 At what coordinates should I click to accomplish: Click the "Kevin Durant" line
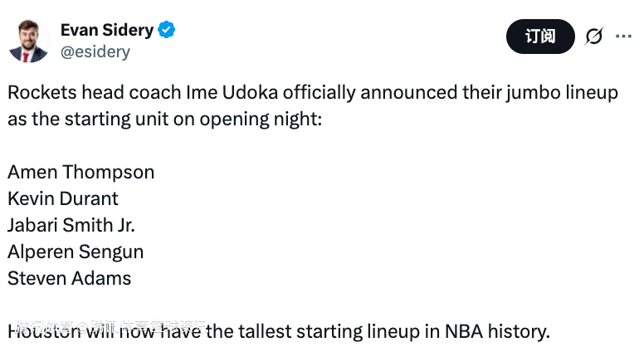coord(63,198)
